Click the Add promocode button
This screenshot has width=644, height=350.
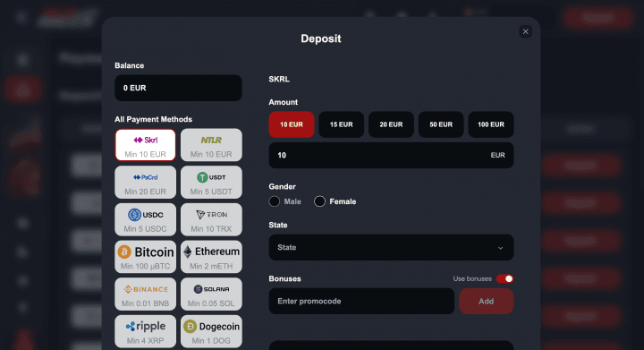point(487,301)
